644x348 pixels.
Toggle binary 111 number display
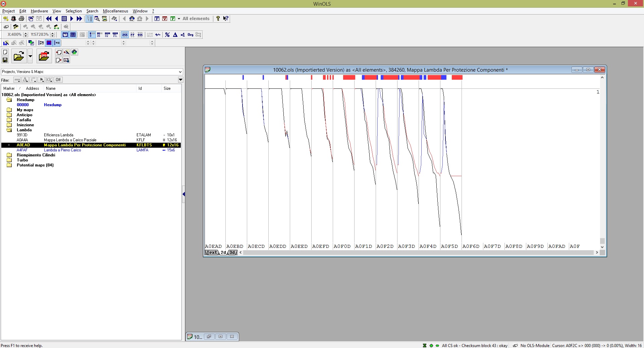[140, 34]
